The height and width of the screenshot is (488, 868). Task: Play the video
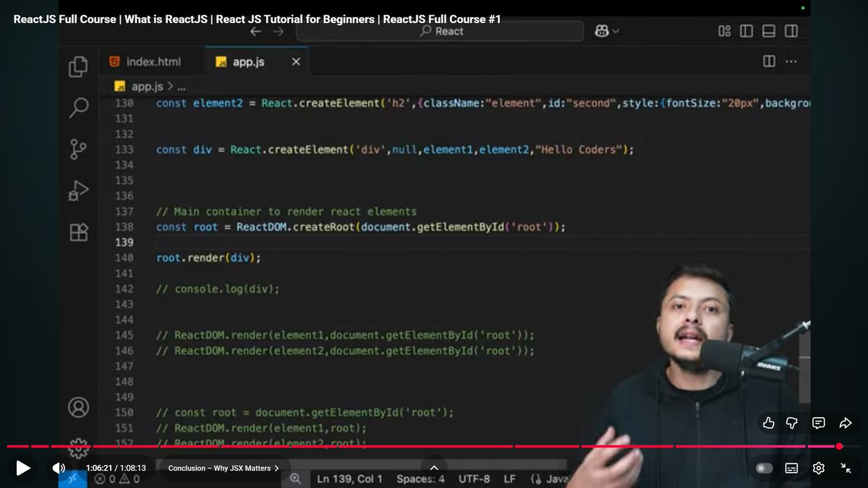coord(23,468)
